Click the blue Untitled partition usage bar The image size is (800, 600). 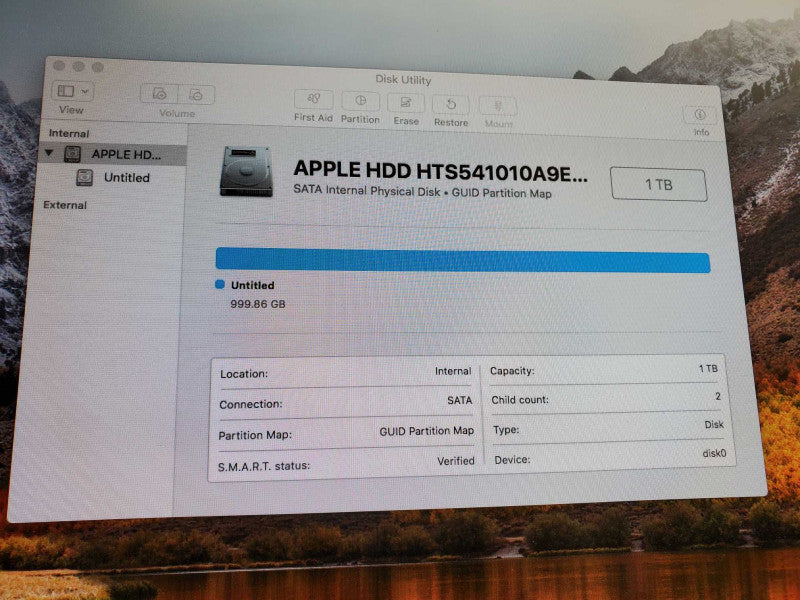coord(463,260)
